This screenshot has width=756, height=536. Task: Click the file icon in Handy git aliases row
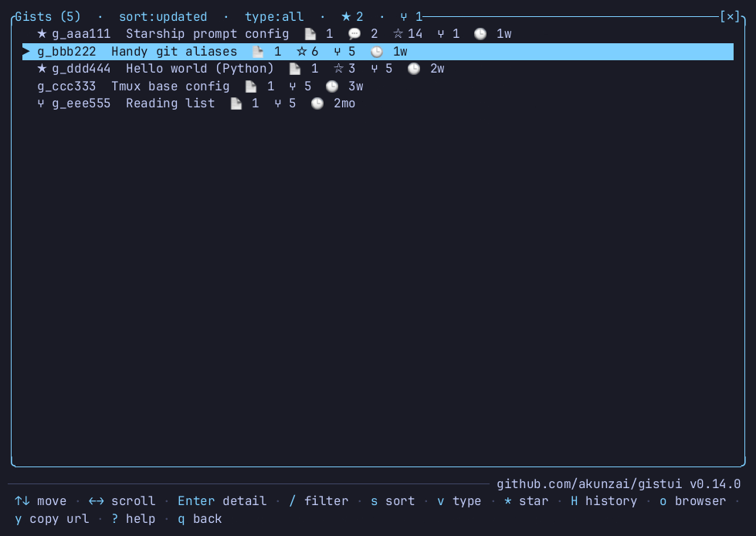[x=258, y=52]
